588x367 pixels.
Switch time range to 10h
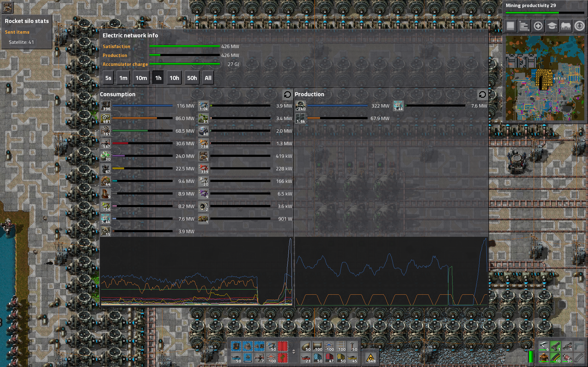[x=174, y=78]
